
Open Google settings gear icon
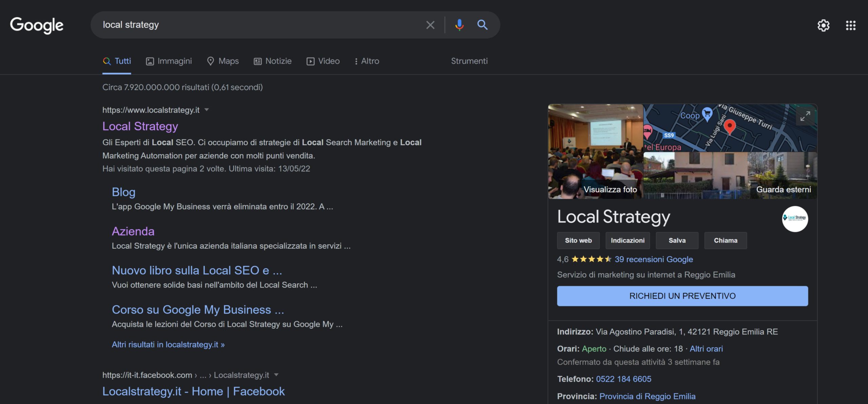coord(823,25)
